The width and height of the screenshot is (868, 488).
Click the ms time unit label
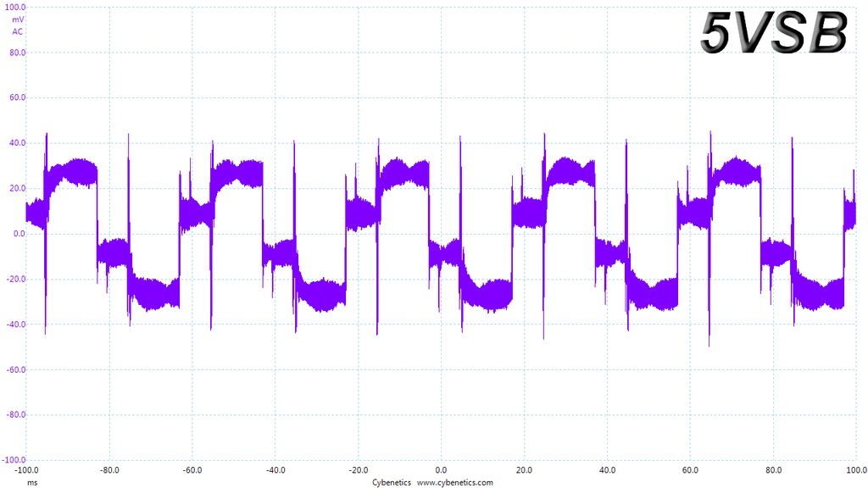tap(33, 483)
